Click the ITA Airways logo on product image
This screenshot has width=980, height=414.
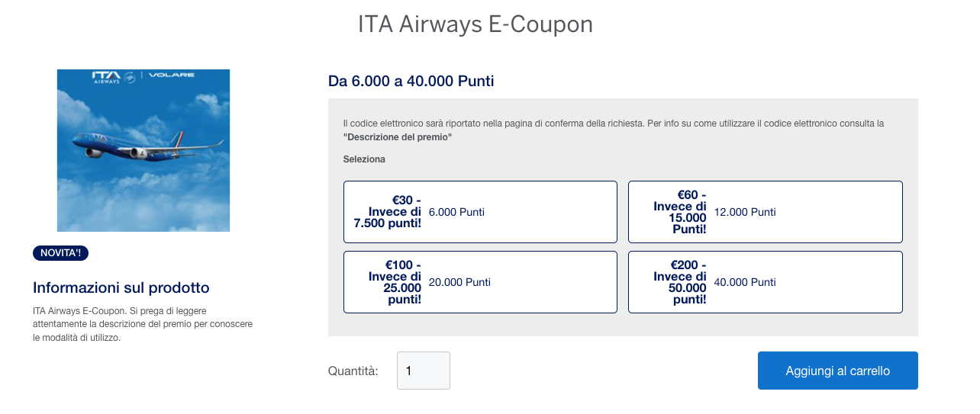click(x=106, y=76)
